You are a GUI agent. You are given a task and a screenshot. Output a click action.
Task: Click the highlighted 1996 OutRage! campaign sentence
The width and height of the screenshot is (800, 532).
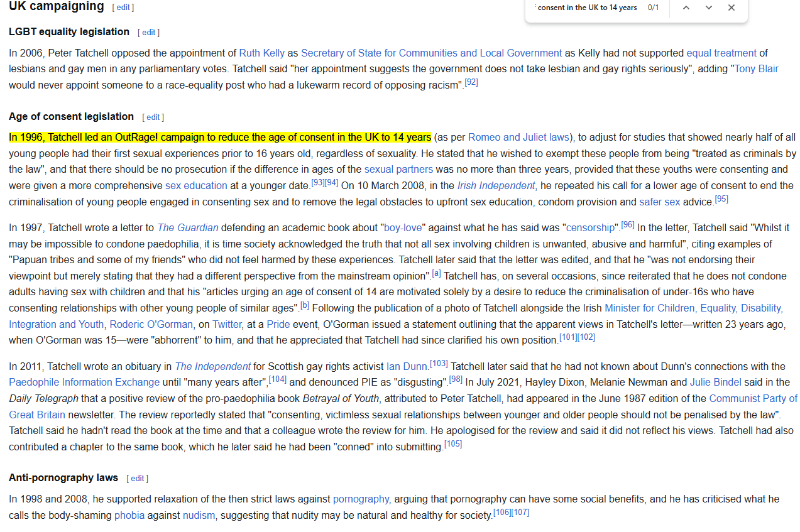(220, 138)
